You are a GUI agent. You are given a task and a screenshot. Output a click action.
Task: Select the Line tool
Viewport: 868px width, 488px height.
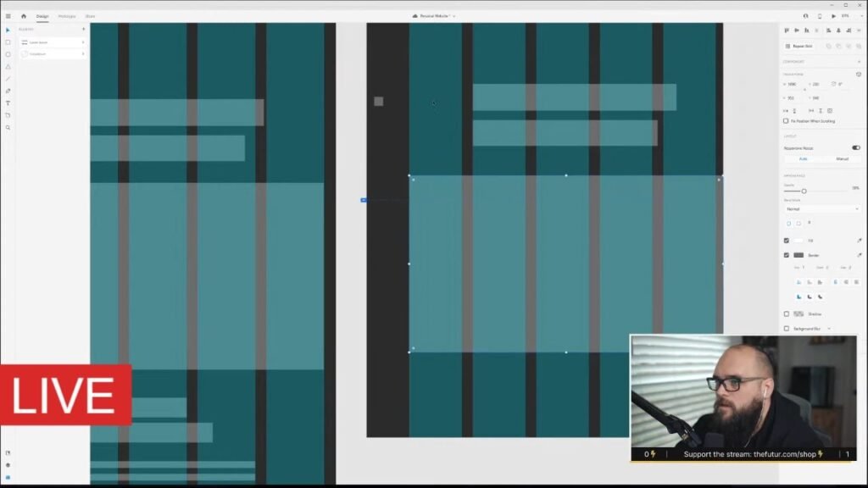(8, 79)
